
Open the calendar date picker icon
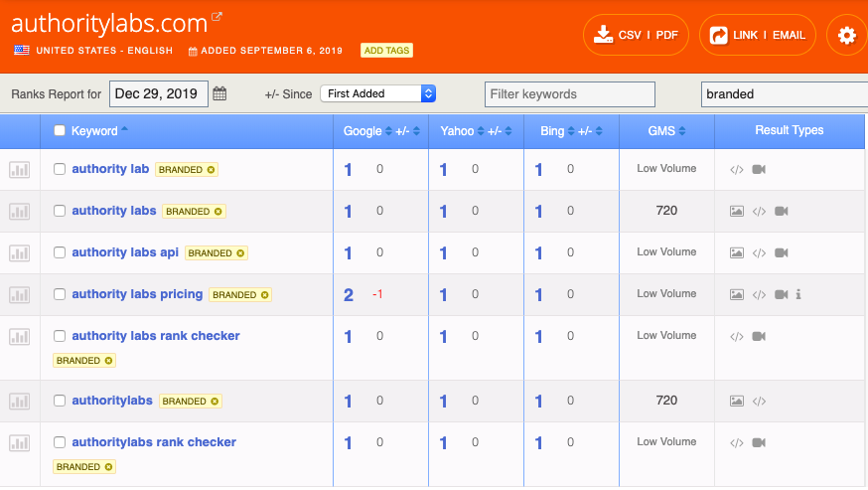(x=219, y=93)
